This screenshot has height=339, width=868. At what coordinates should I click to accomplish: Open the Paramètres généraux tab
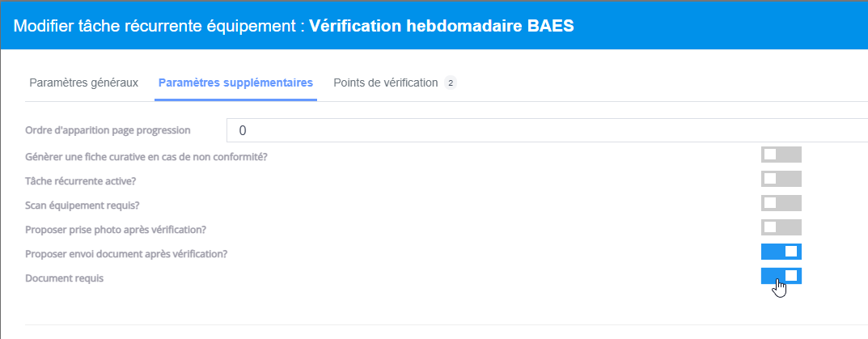(x=84, y=83)
